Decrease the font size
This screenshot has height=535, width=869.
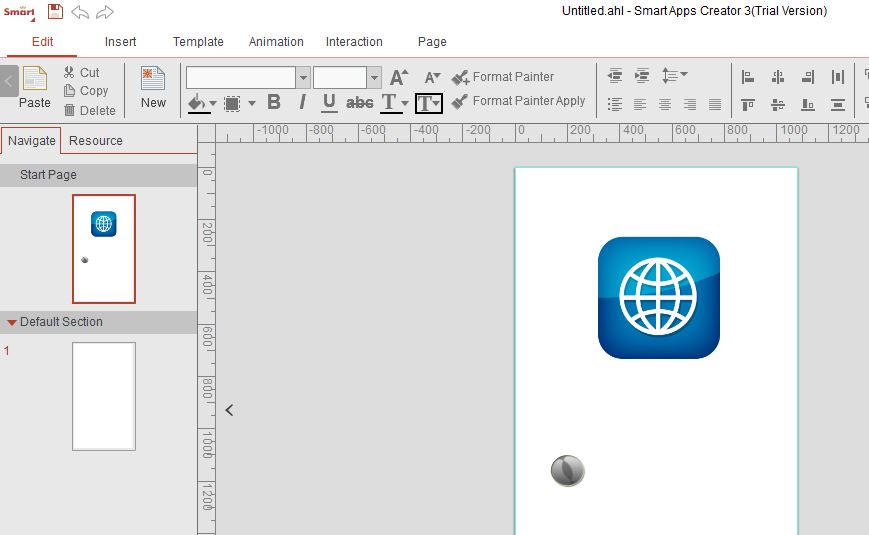432,78
